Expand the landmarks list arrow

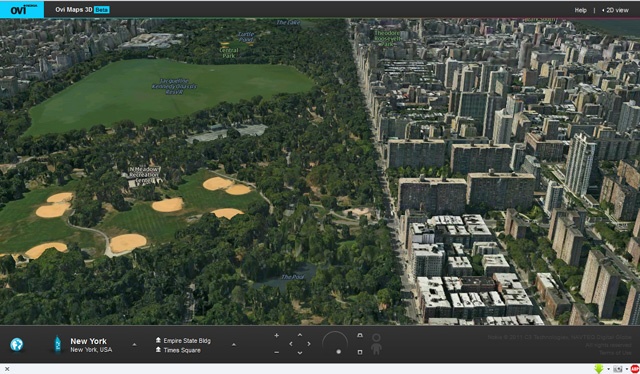pos(234,345)
